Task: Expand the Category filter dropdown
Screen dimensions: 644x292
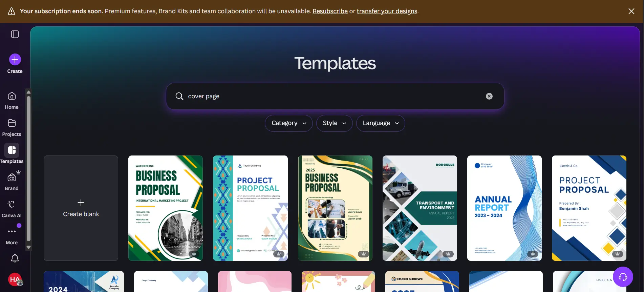Action: point(289,123)
